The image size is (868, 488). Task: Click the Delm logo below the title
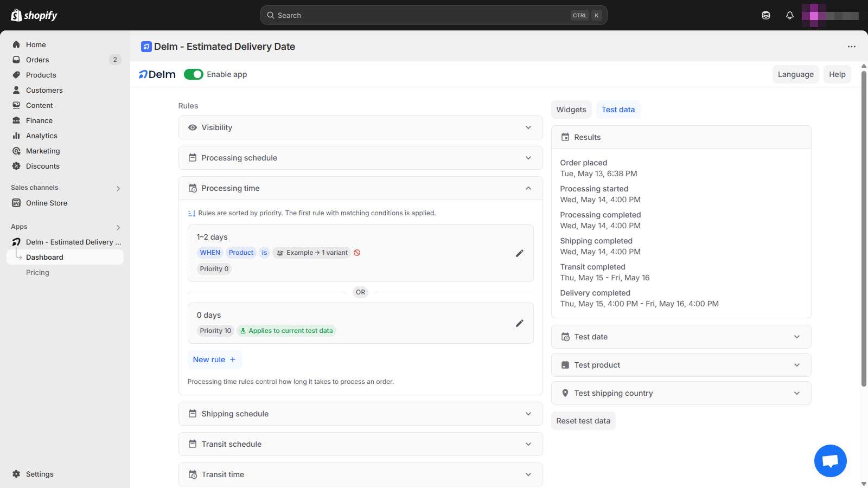pyautogui.click(x=157, y=74)
